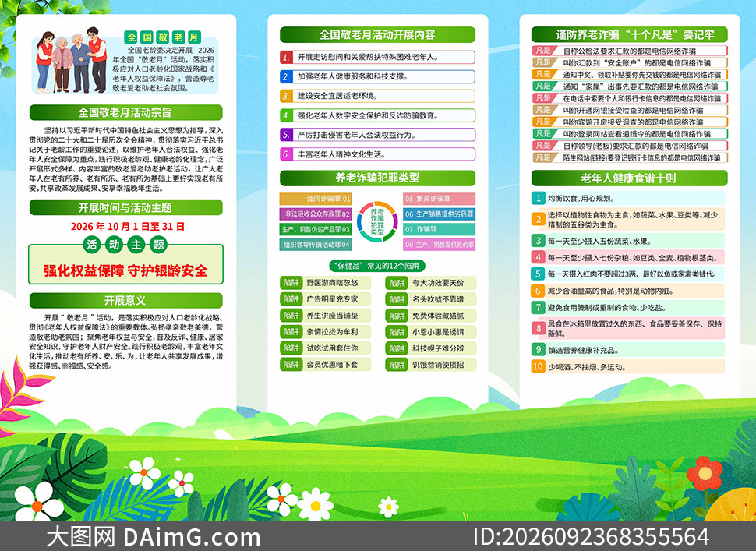Screen dimensions: 756x551
Task: Click item '开展走访慰问和关爱帮扶特殊困难老年人'
Action: [377, 57]
